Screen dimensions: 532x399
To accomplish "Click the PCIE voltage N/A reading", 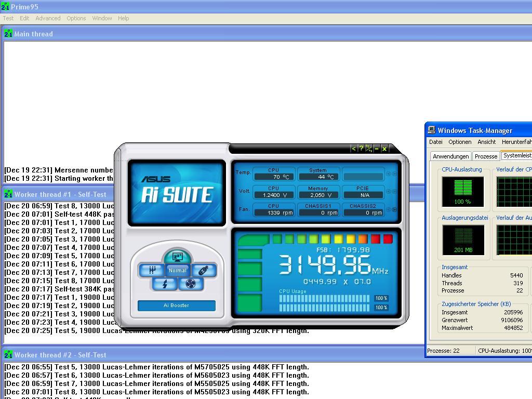I will click(363, 195).
